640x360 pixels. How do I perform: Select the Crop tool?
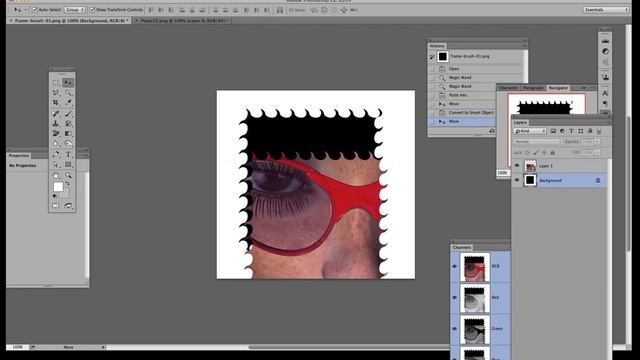click(x=56, y=102)
